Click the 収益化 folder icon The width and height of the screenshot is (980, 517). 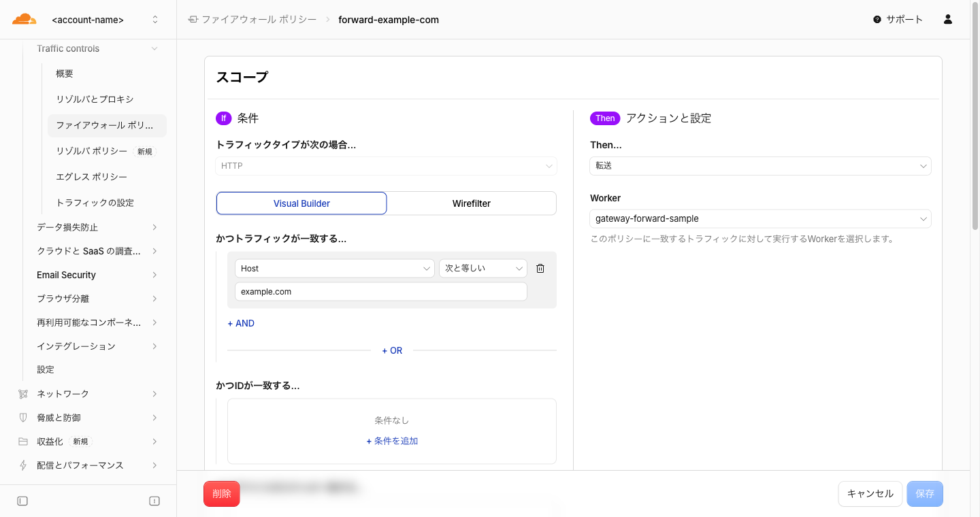(x=23, y=441)
